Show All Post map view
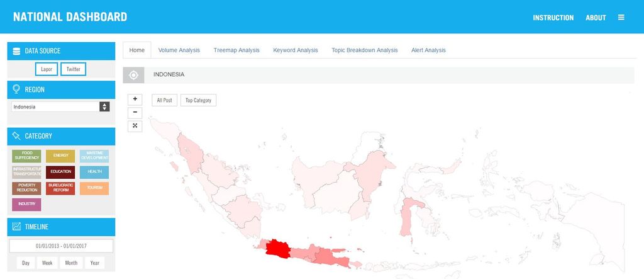Image resolution: width=644 pixels, height=279 pixels. coord(164,100)
